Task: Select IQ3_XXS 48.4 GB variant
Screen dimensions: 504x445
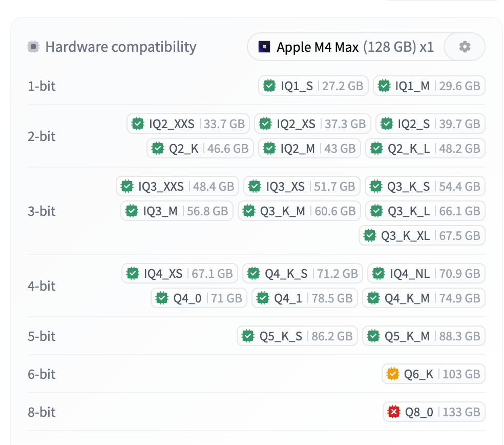Action: click(x=177, y=186)
